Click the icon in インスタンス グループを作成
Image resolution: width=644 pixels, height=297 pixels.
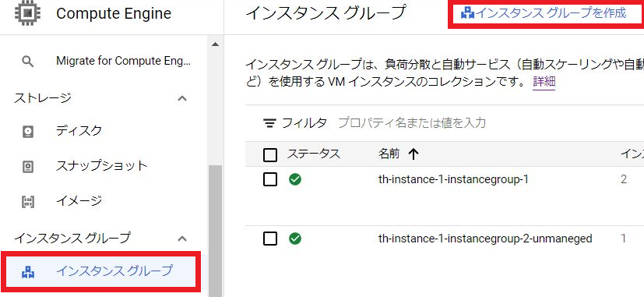467,13
